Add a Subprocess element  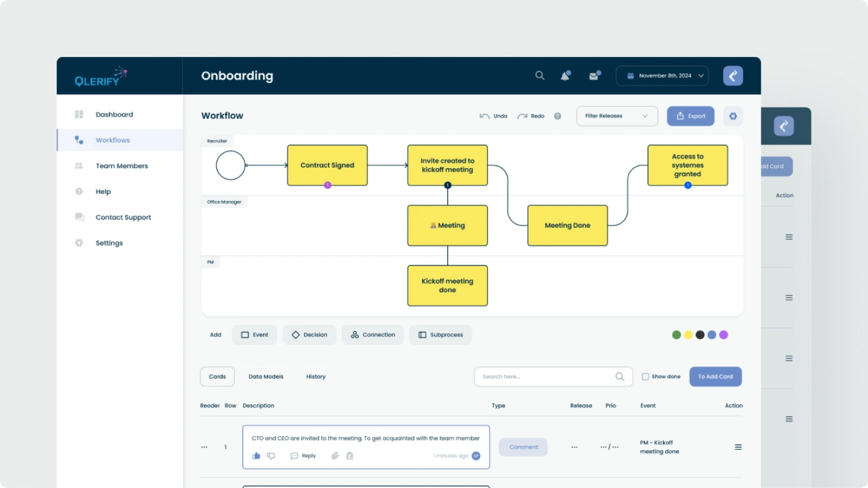(x=440, y=335)
